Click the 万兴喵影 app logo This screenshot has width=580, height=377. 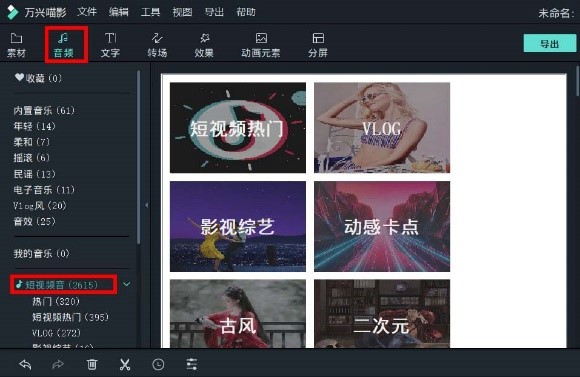tap(12, 12)
